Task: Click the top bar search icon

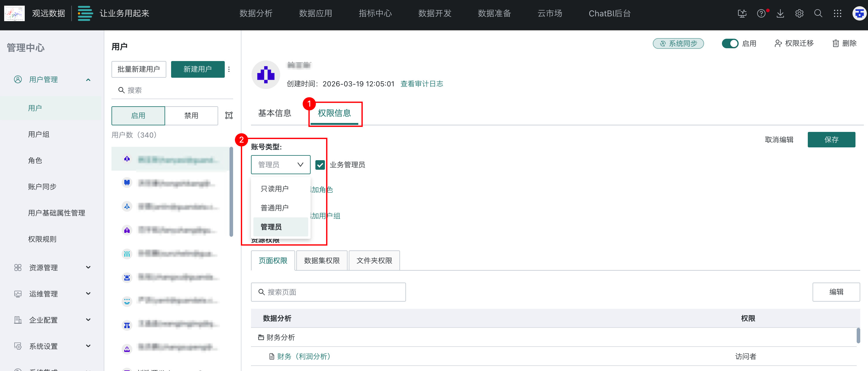Action: 818,13
